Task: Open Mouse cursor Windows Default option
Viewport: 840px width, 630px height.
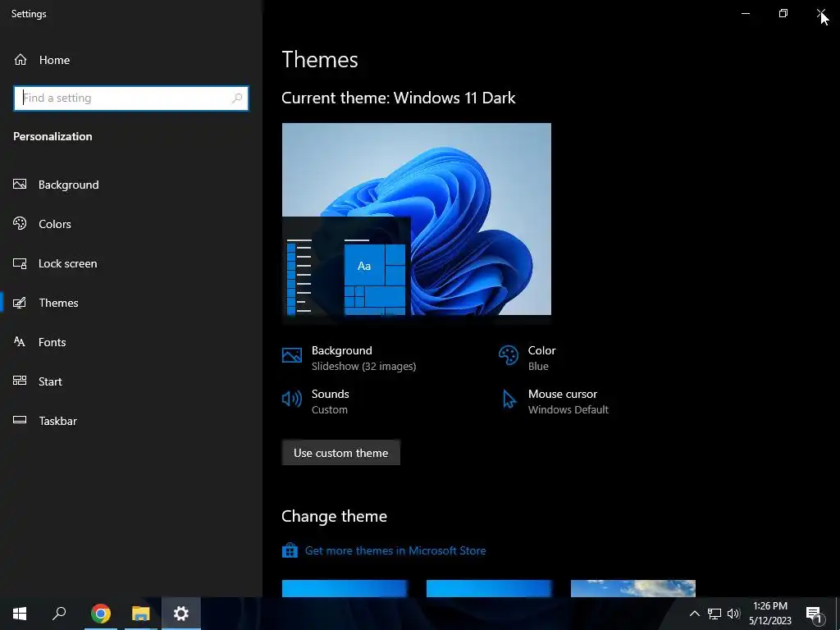Action: point(568,402)
